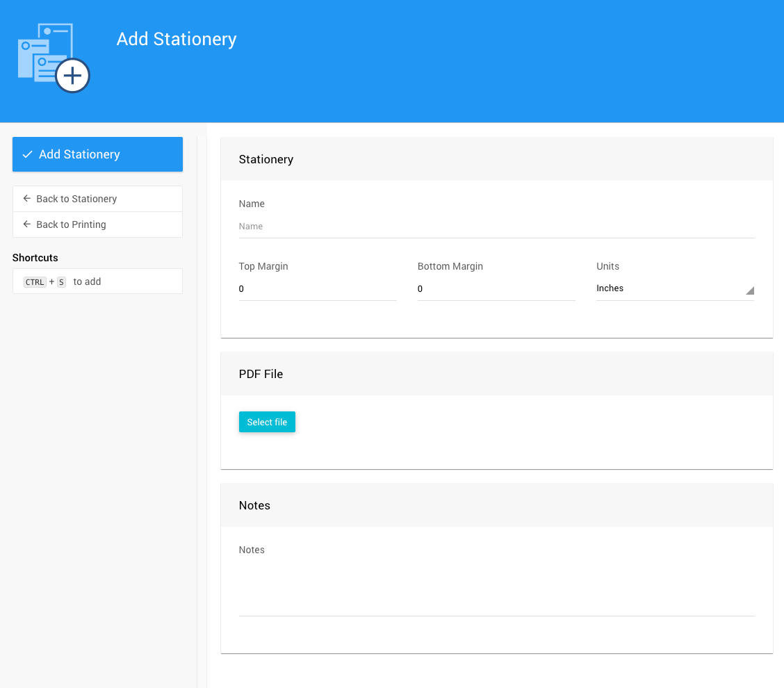Click the Stationery section header
Image resolution: width=784 pixels, height=688 pixels.
[x=266, y=159]
